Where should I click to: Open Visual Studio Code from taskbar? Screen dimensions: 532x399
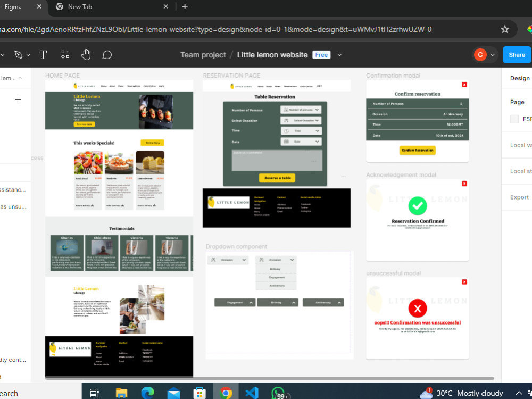click(252, 393)
